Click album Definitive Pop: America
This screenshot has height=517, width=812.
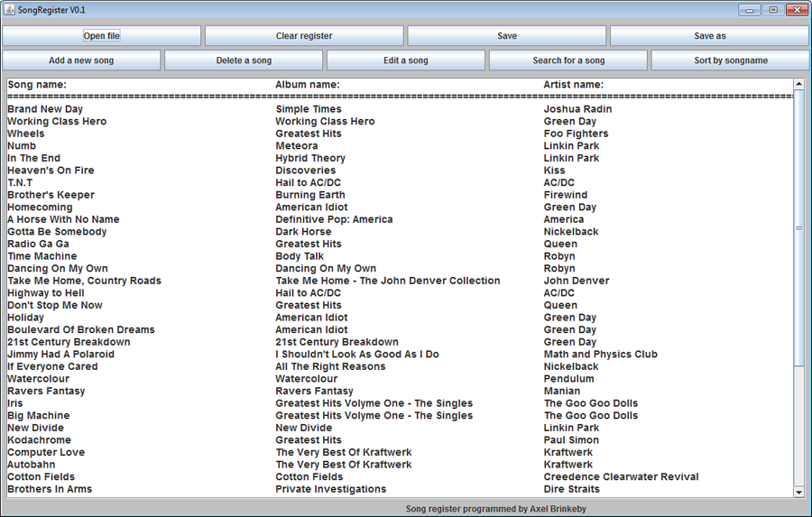point(334,219)
